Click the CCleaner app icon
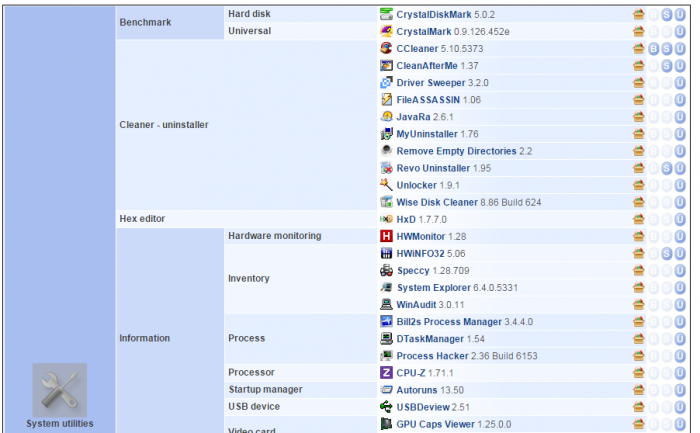The image size is (700, 433). [x=386, y=48]
